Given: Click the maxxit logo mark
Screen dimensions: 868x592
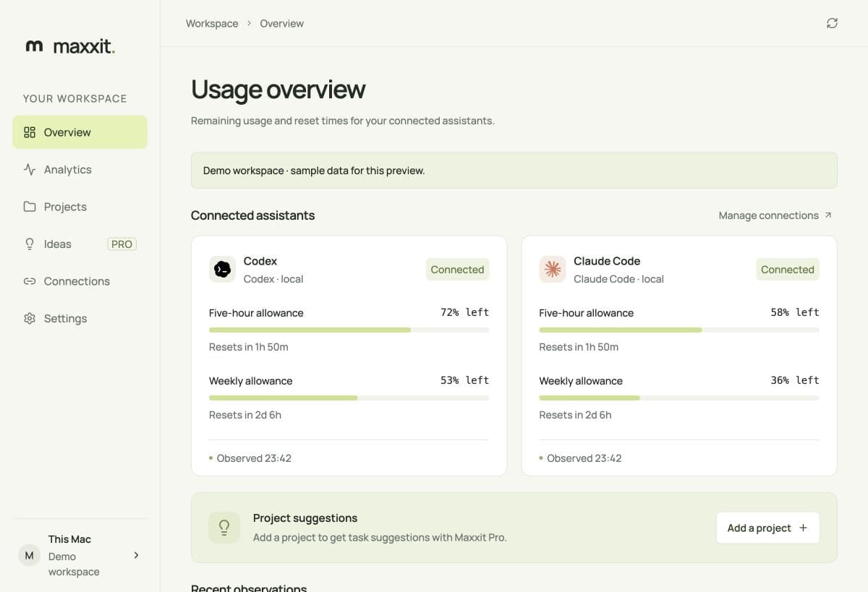Looking at the screenshot, I should [34, 47].
